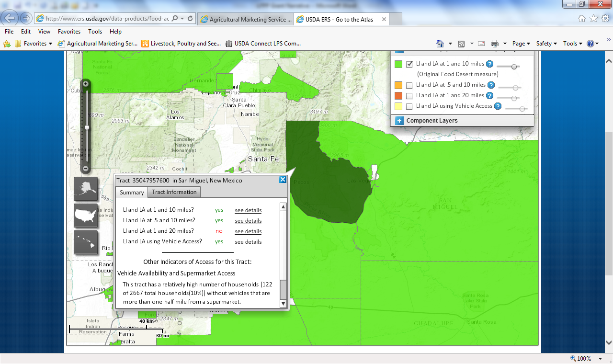Zoom in with the map plus button
613x364 pixels.
[86, 84]
